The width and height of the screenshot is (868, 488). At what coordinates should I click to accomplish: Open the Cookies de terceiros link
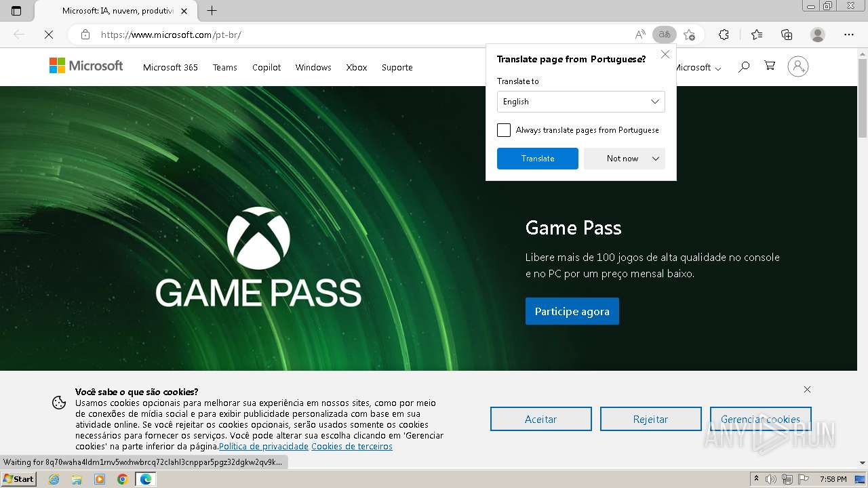352,447
